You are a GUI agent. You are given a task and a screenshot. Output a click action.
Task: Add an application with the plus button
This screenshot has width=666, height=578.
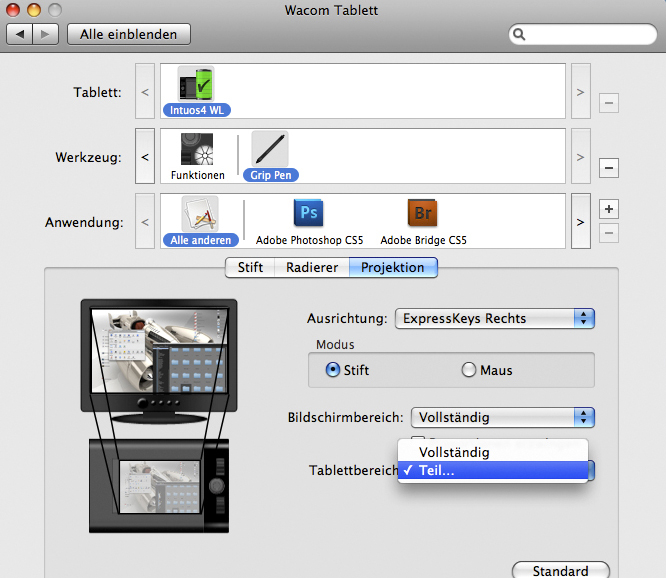click(x=609, y=209)
